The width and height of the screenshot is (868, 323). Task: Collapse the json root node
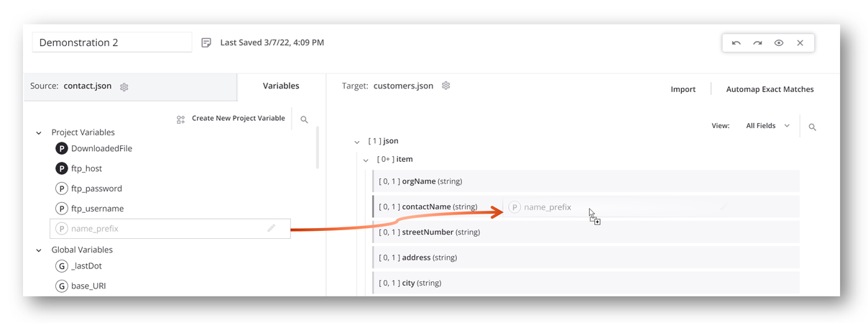357,142
